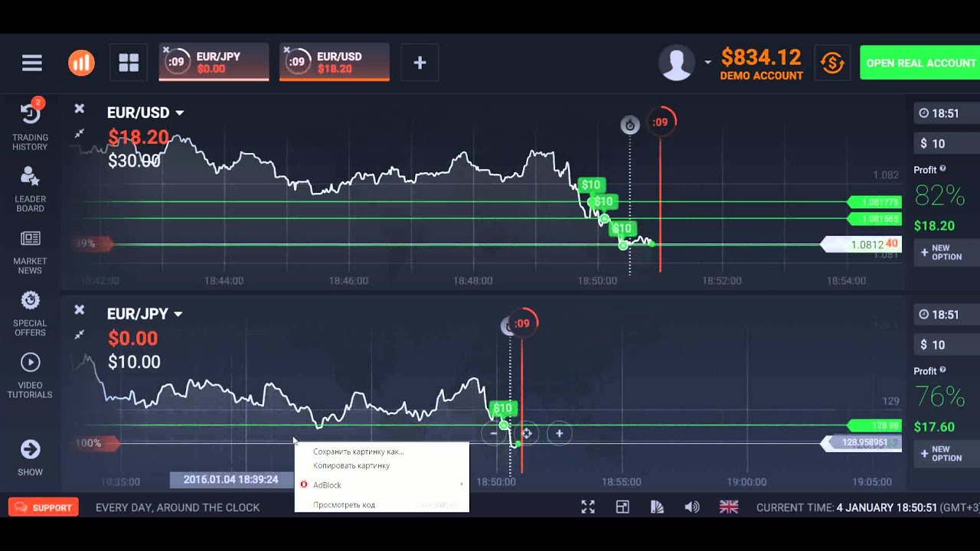The width and height of the screenshot is (980, 551).
Task: Click the move crosshair chart control
Action: [x=527, y=433]
